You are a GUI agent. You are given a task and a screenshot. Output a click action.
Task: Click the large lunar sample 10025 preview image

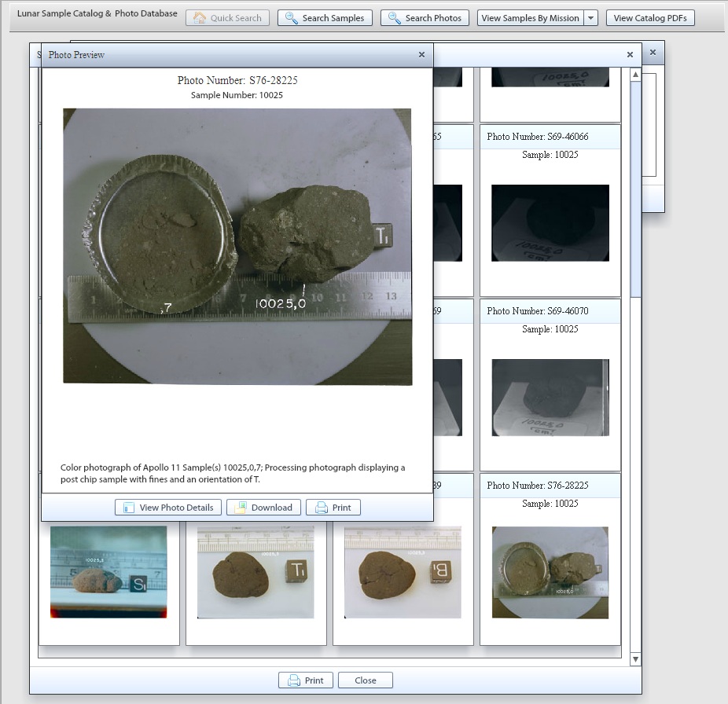tap(237, 246)
